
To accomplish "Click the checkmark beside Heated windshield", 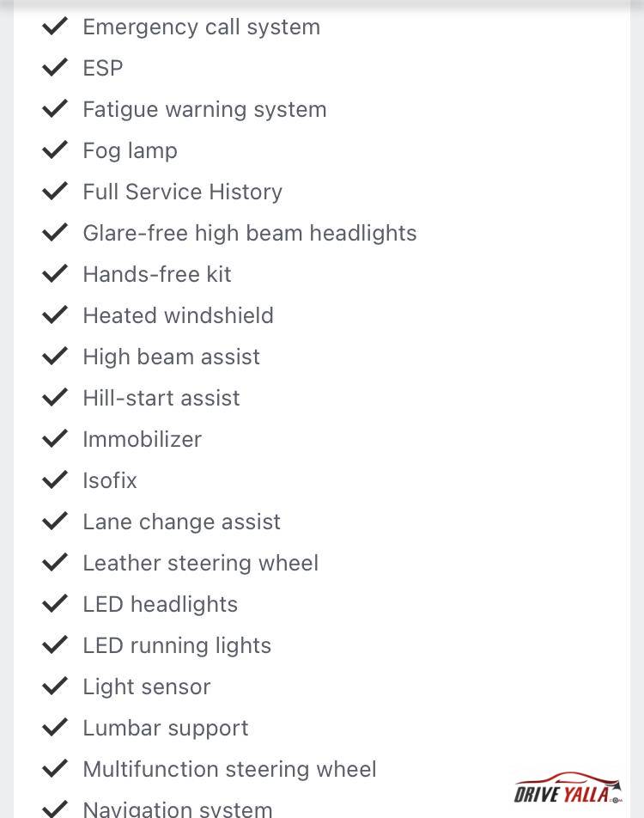I will click(55, 314).
